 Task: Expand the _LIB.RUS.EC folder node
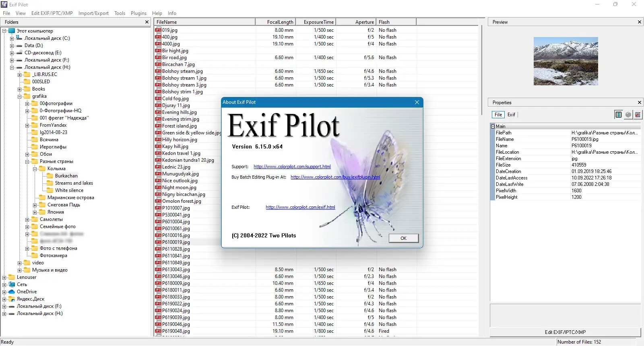tap(19, 74)
